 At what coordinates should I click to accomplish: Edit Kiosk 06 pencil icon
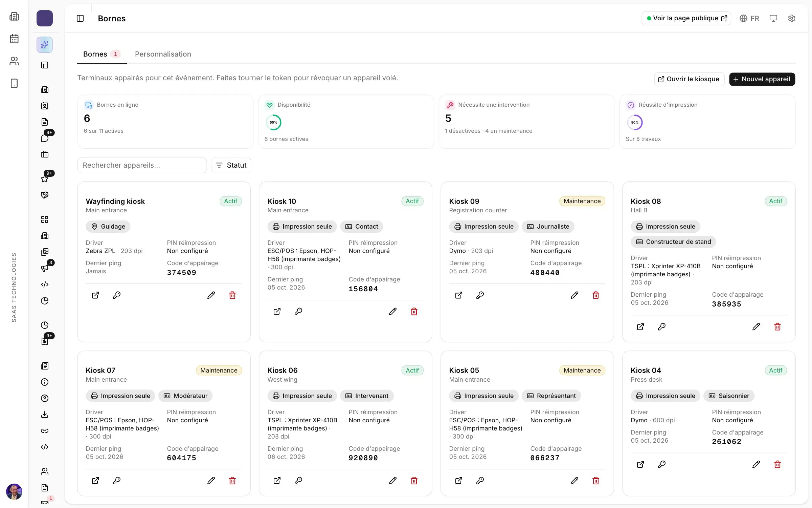(393, 481)
